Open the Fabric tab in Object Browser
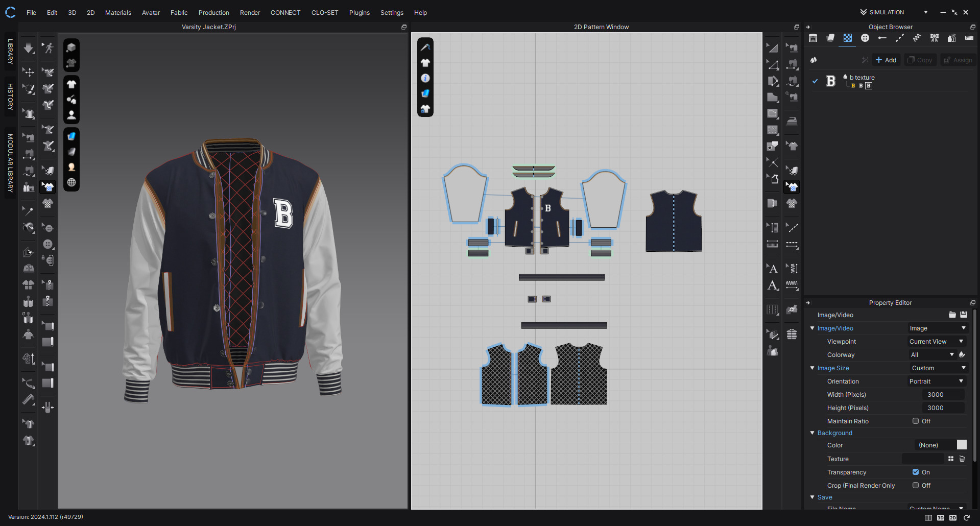 [830, 38]
